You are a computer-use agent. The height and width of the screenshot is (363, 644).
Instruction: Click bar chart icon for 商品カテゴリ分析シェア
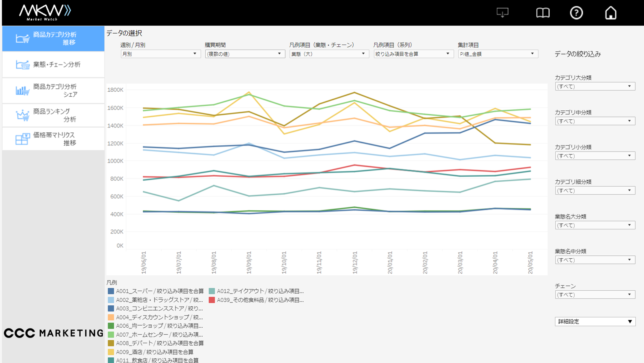pyautogui.click(x=22, y=91)
